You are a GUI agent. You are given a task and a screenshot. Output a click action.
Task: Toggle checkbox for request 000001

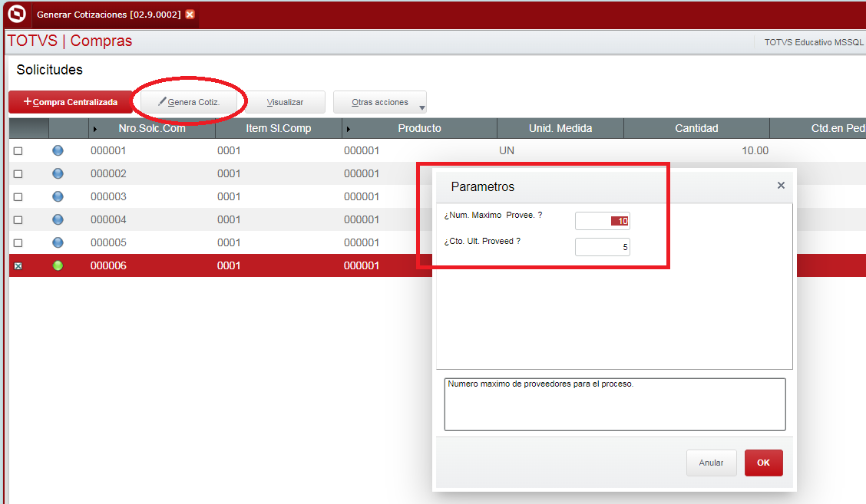coord(18,150)
